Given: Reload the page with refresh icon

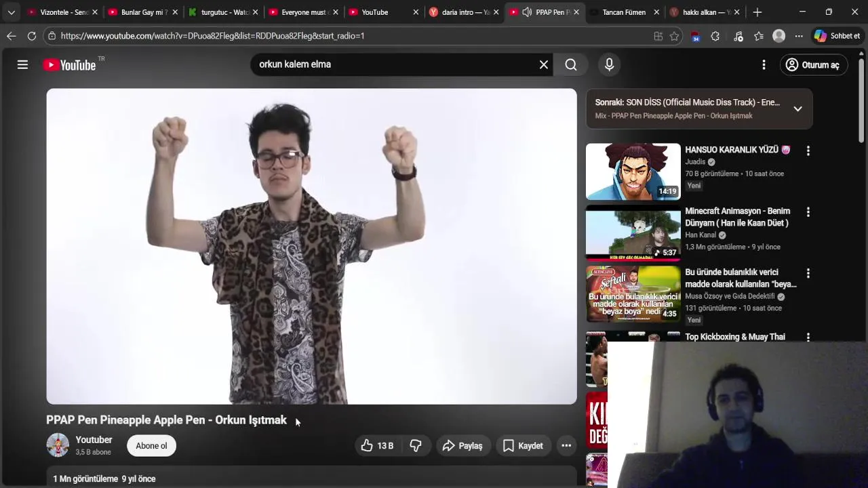Looking at the screenshot, I should point(32,36).
